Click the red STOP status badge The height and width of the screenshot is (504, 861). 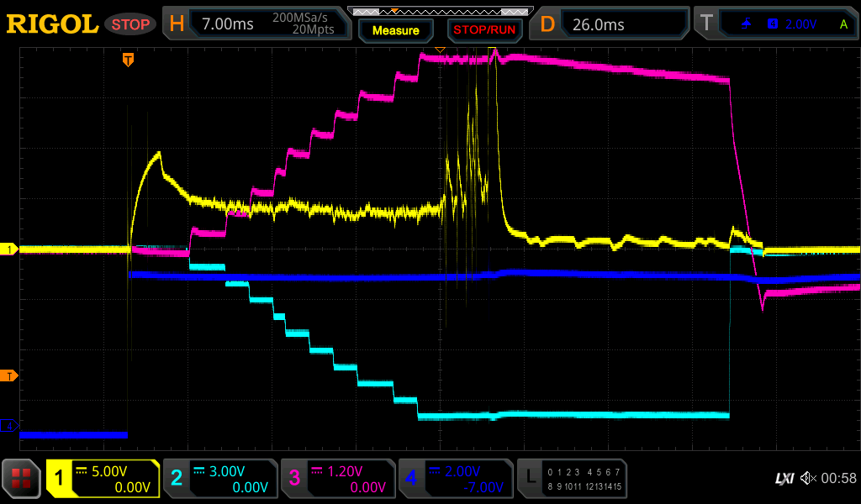tap(131, 24)
